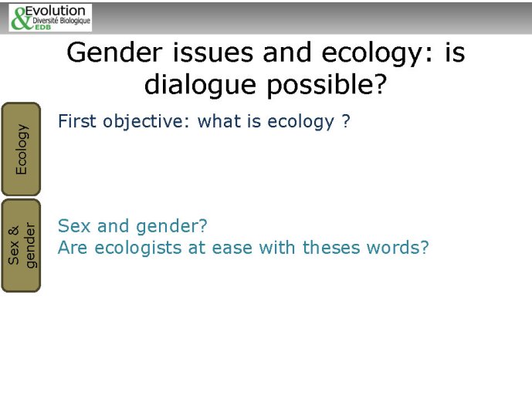Select the title line Gender issues and ecology
The height and width of the screenshot is (399, 532).
pos(266,52)
